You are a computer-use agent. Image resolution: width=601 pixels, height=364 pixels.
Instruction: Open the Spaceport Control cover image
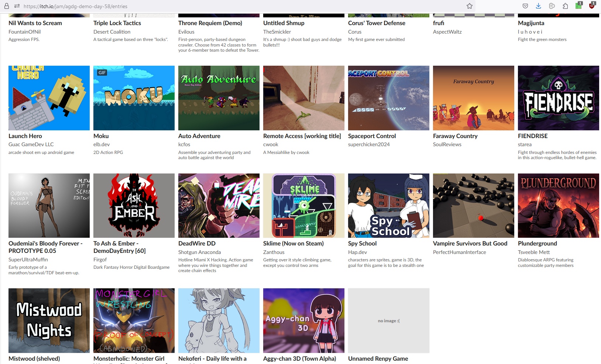(389, 98)
